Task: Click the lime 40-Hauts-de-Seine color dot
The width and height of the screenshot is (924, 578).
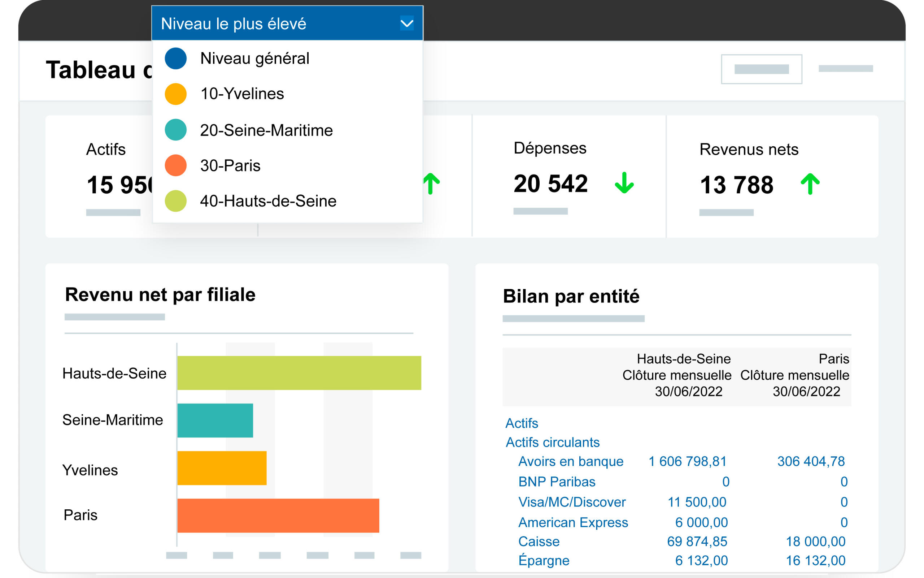Action: [176, 201]
